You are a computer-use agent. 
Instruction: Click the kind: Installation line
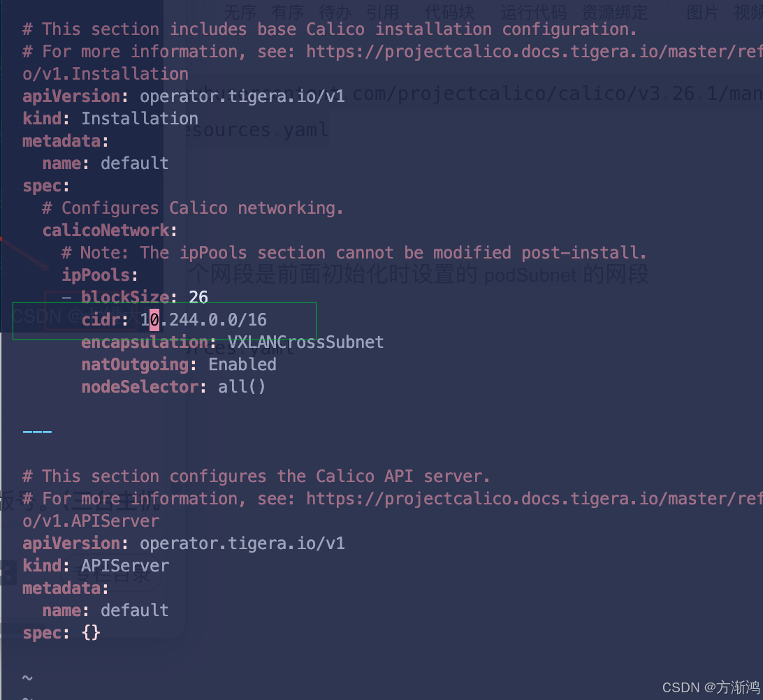110,119
